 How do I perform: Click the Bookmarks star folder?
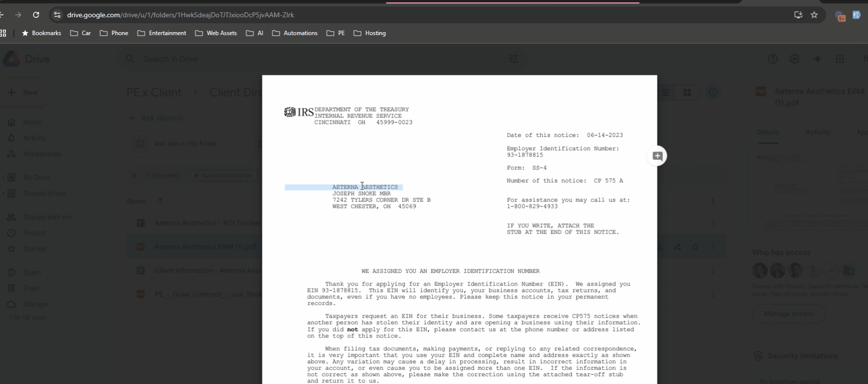pyautogui.click(x=42, y=33)
